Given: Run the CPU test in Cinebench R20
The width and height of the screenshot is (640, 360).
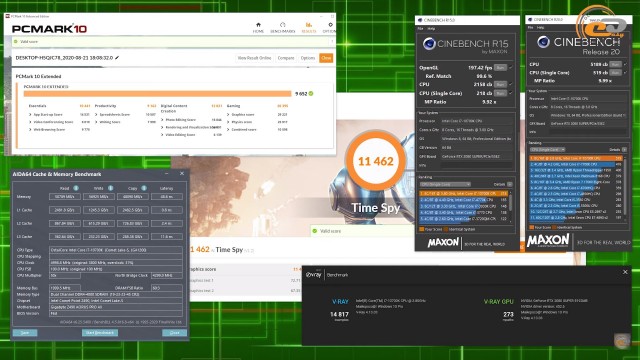Looking at the screenshot, I should pyautogui.click(x=616, y=64).
